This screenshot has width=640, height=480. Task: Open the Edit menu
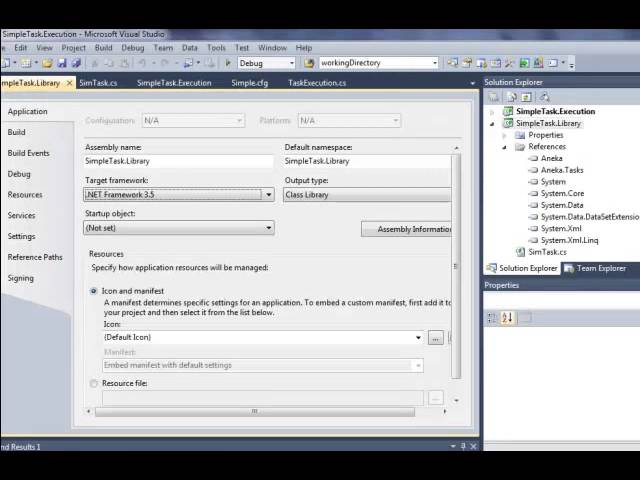[20, 48]
